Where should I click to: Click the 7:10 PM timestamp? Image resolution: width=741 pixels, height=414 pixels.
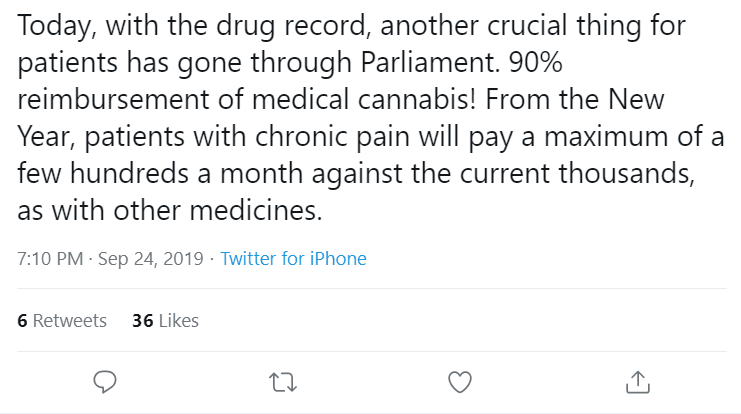(x=51, y=259)
